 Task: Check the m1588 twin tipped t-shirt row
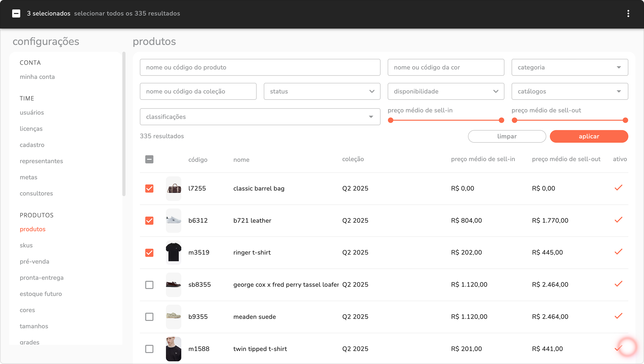point(149,349)
